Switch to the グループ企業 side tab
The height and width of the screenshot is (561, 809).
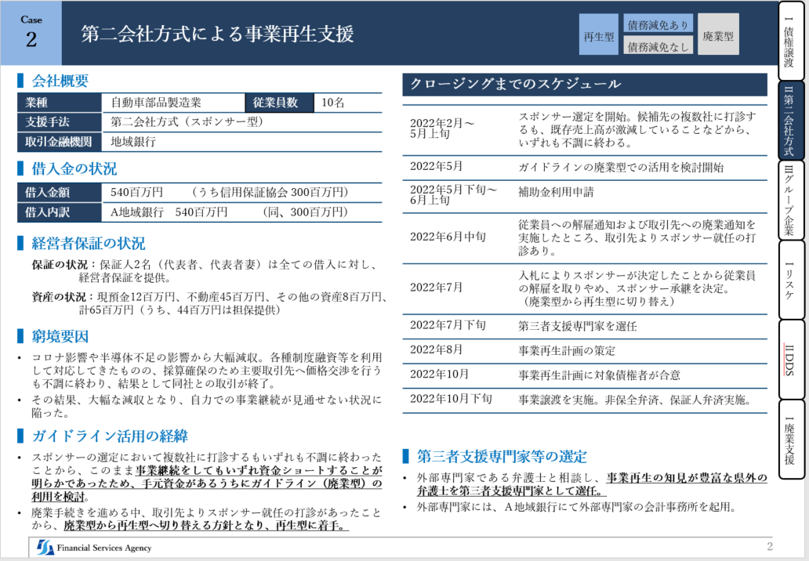(790, 200)
